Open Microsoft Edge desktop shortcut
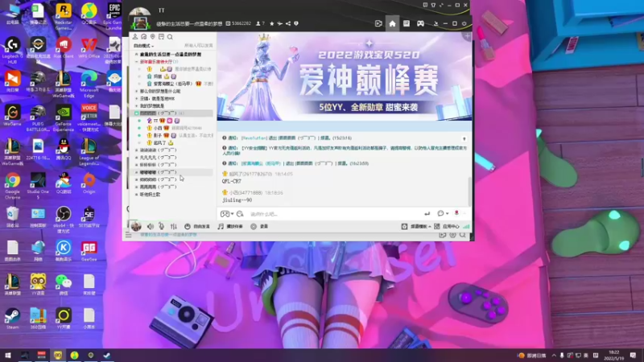 tap(89, 84)
